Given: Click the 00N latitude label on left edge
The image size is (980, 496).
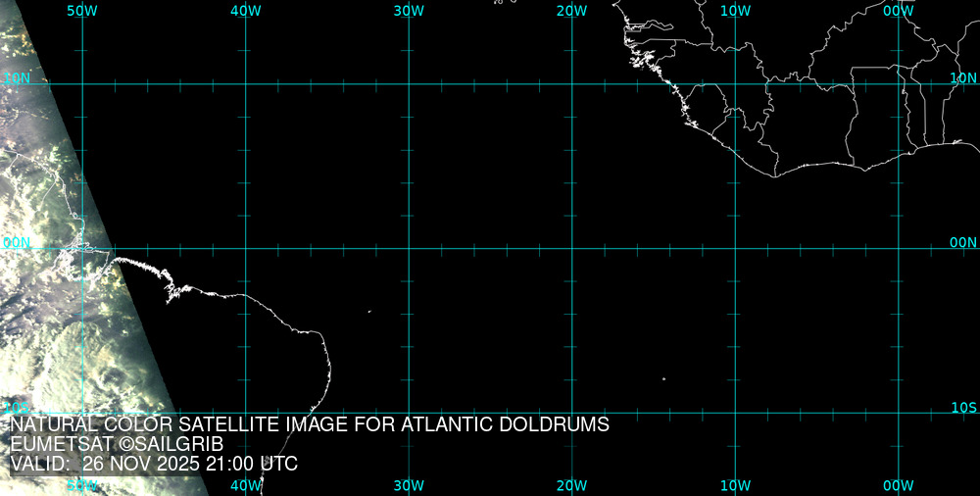Looking at the screenshot, I should click(x=17, y=242).
